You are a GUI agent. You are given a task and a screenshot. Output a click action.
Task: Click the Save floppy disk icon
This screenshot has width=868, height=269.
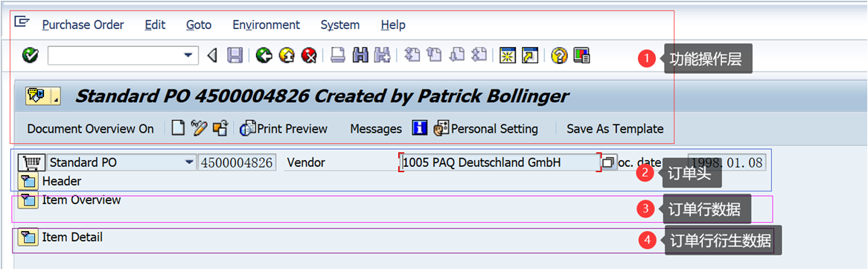(x=235, y=55)
